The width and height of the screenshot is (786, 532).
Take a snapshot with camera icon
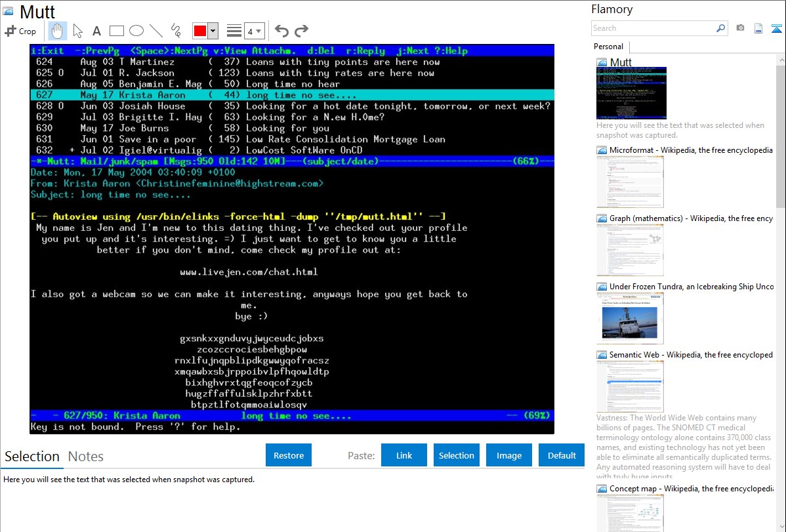click(740, 28)
